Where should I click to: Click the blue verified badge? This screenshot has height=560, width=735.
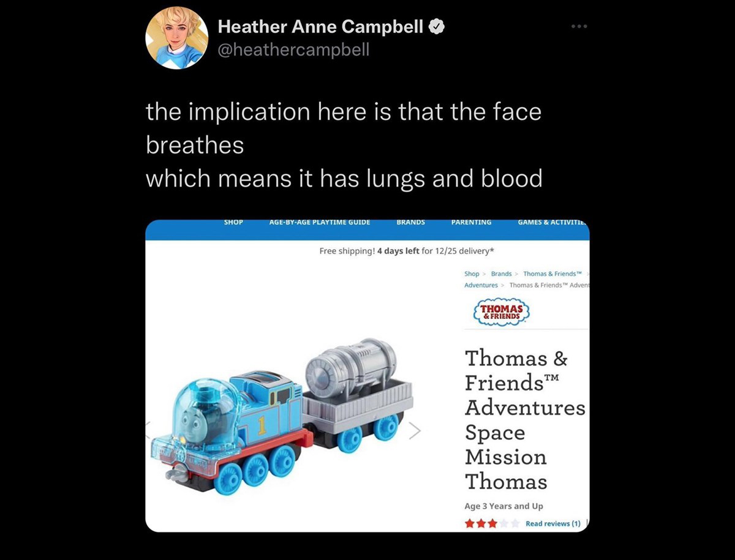tap(436, 26)
